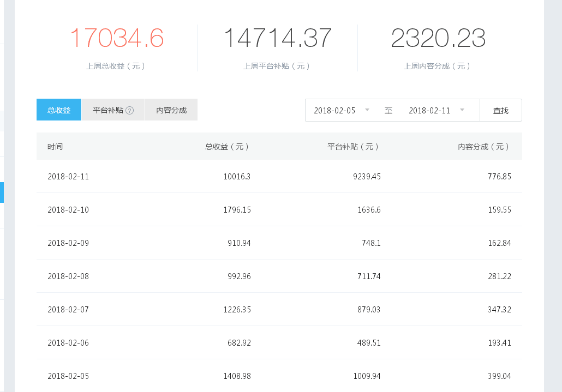Select the 总收益 tab
The height and width of the screenshot is (392, 562).
coord(59,110)
